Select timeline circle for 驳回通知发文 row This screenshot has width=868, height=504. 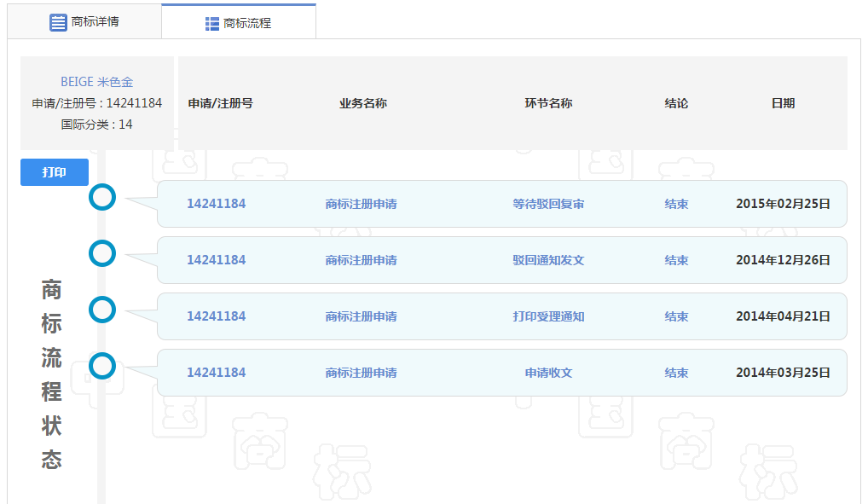click(102, 253)
